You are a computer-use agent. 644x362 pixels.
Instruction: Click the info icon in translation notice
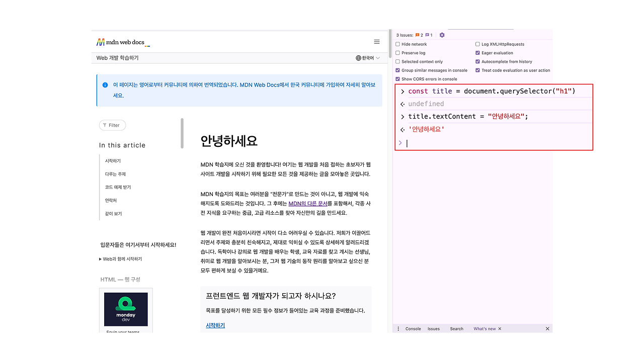click(105, 85)
